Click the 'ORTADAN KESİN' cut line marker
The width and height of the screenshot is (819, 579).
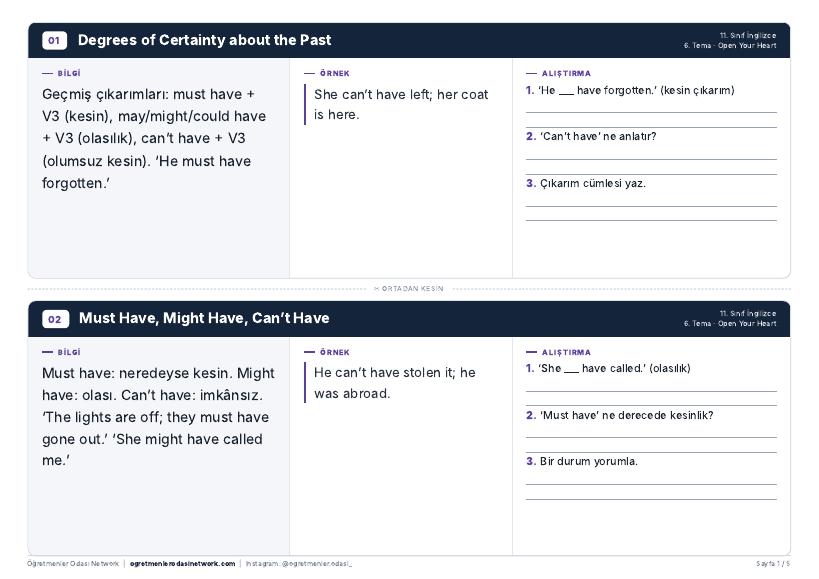point(409,288)
